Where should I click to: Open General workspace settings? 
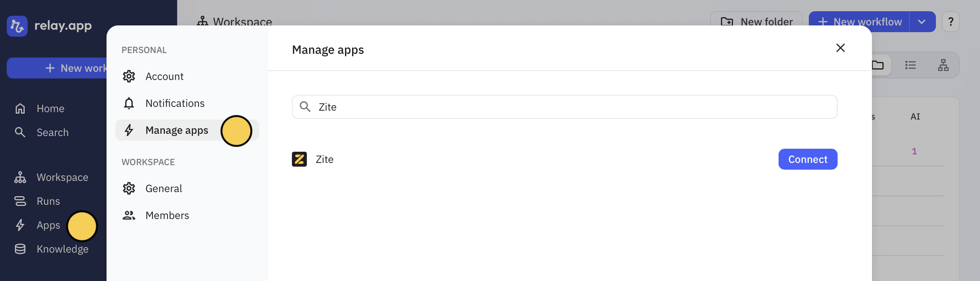164,188
